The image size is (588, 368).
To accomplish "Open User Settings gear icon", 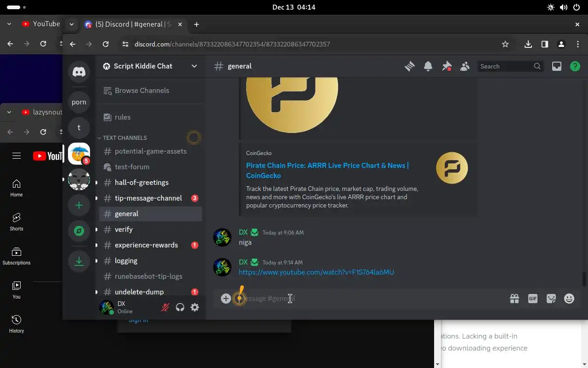I will (195, 307).
